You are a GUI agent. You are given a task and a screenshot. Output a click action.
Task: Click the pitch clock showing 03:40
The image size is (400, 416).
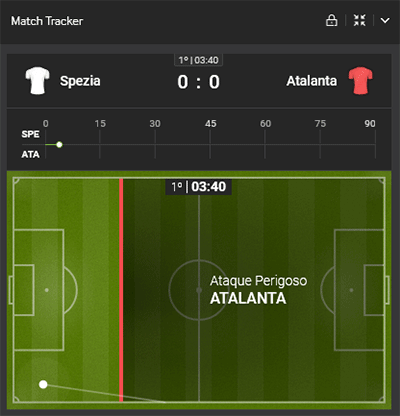tap(199, 187)
